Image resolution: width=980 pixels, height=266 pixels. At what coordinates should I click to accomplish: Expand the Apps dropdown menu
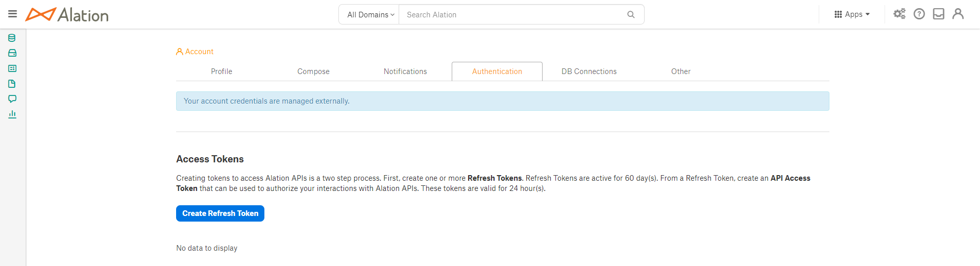click(x=852, y=14)
